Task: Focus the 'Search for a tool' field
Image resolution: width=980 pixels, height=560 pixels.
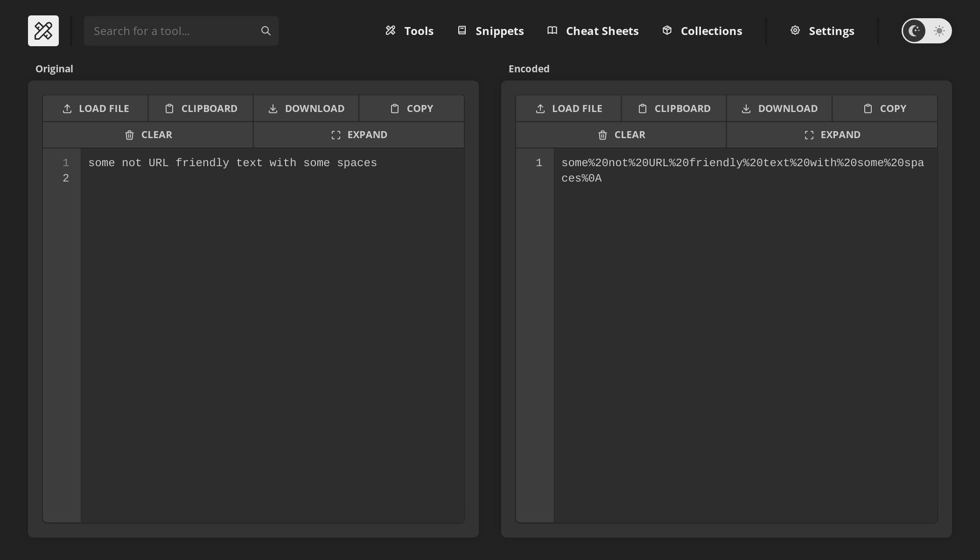Action: (x=181, y=31)
